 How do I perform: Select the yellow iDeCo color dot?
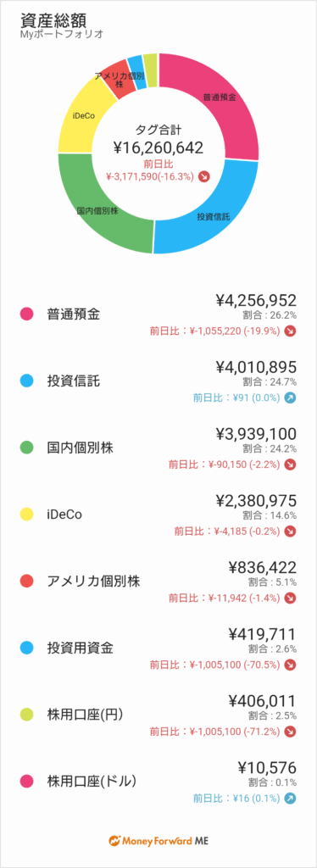(x=26, y=515)
